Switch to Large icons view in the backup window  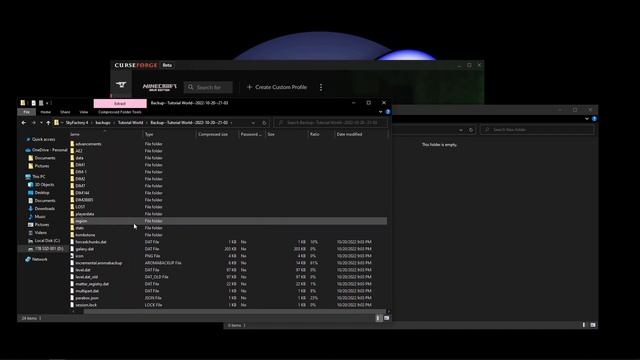tap(386, 318)
